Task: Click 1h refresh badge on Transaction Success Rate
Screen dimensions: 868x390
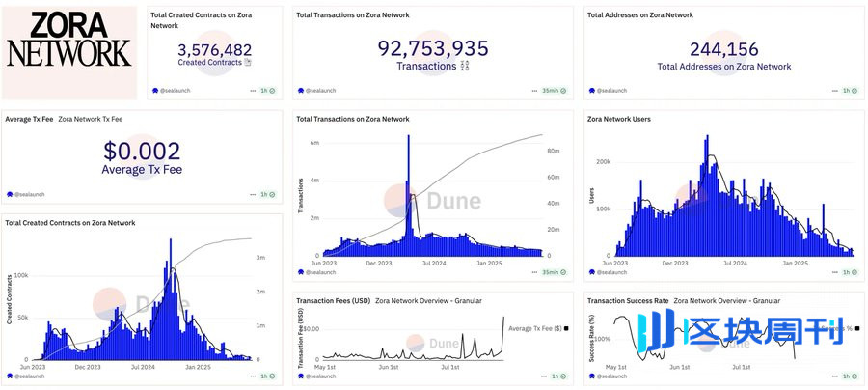Action: point(849,376)
